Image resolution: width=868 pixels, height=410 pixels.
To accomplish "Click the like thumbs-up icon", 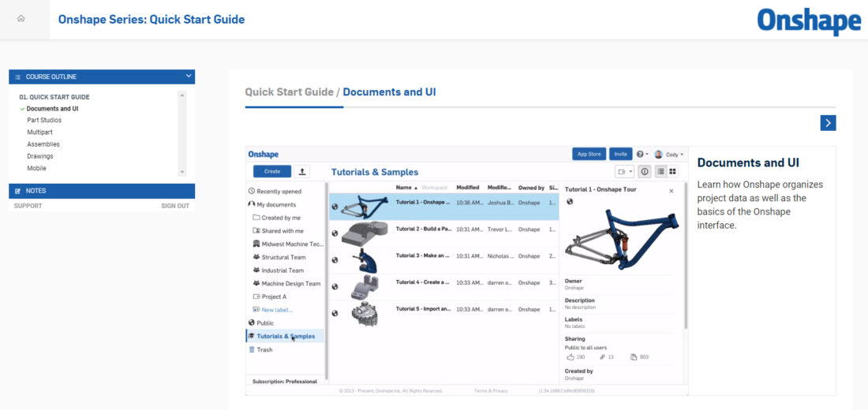I will pos(571,357).
